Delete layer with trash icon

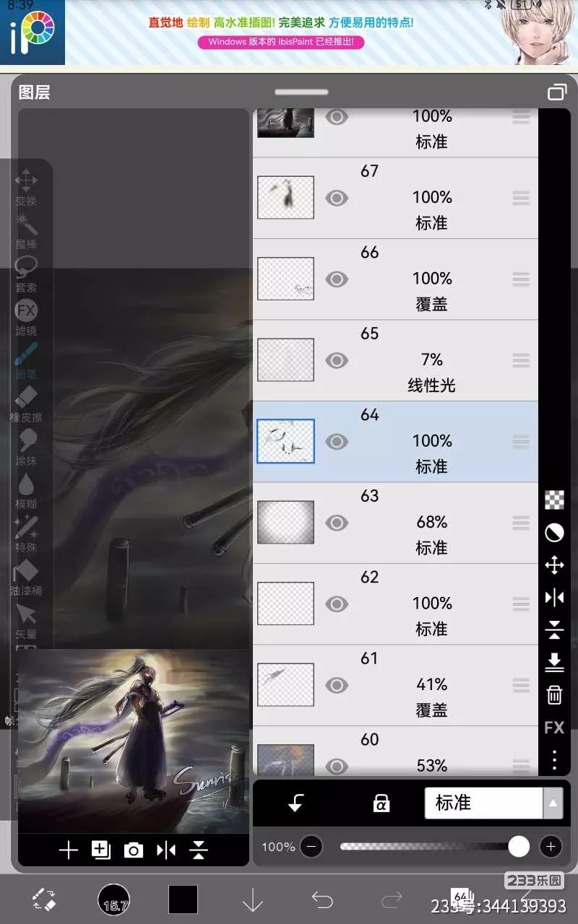[554, 694]
